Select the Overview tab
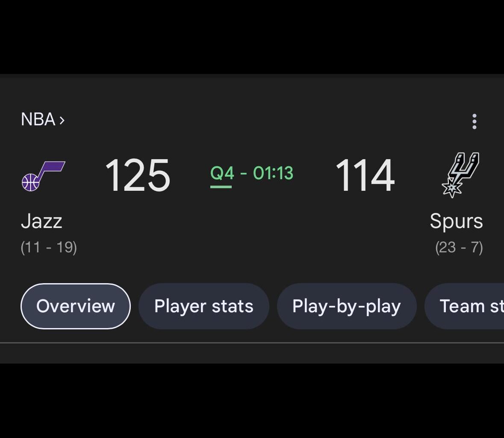The image size is (504, 438). (76, 306)
